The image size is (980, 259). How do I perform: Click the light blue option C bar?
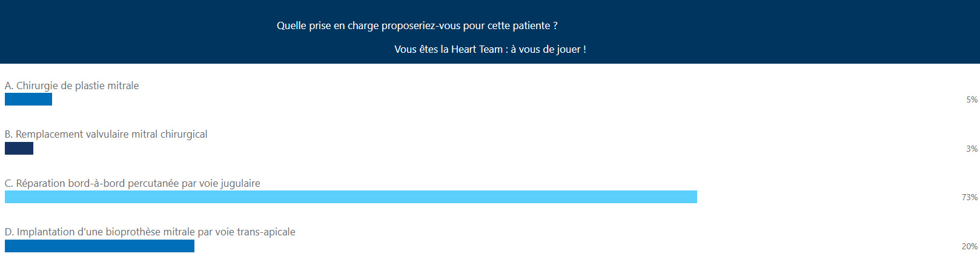pos(351,197)
